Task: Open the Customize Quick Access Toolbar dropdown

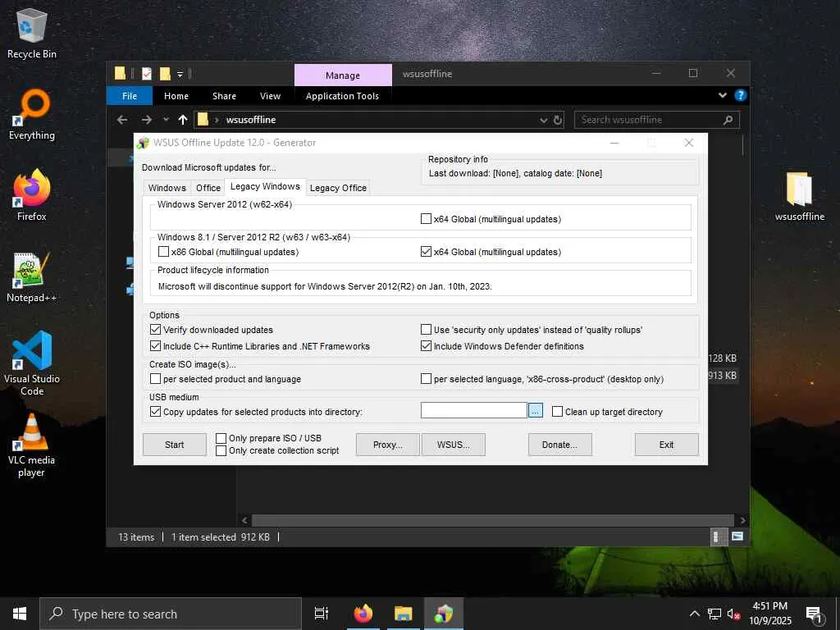Action: pyautogui.click(x=180, y=74)
